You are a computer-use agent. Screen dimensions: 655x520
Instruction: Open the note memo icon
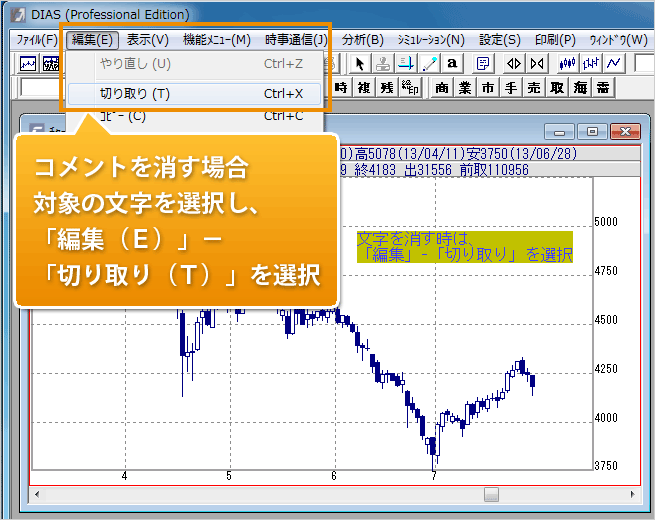pos(482,63)
